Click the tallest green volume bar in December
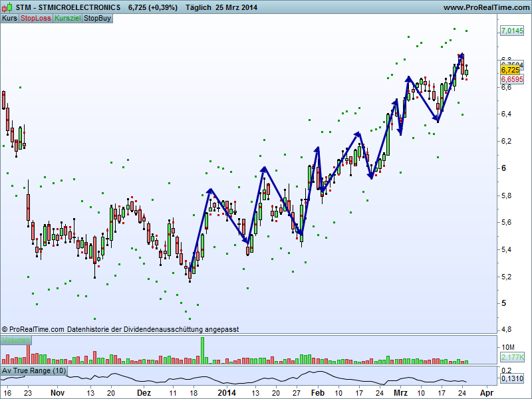 pos(203,350)
